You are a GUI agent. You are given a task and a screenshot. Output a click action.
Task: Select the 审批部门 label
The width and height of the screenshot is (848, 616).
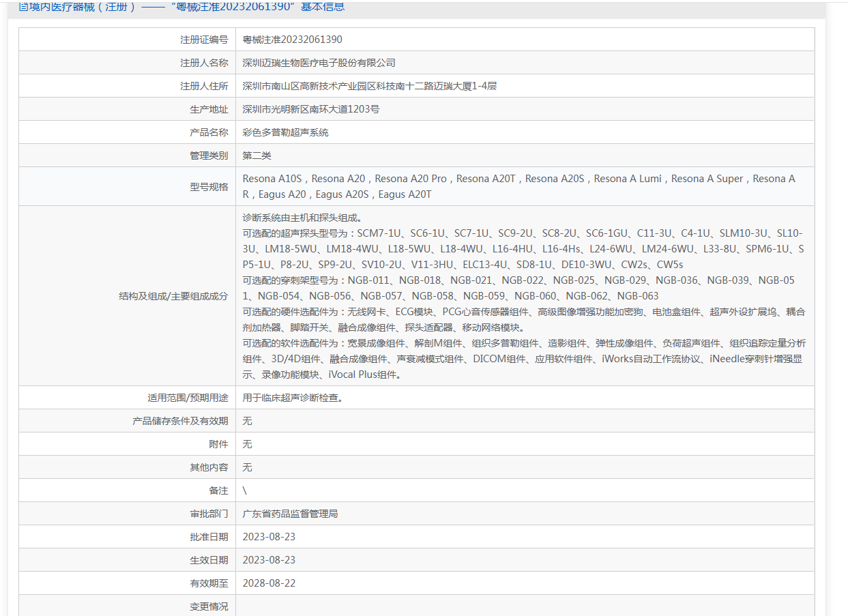pos(209,514)
